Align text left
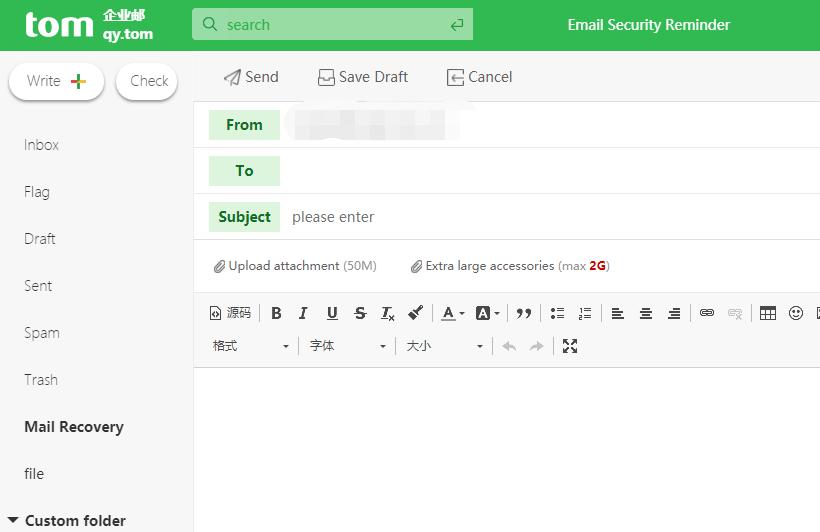This screenshot has height=532, width=820. pyautogui.click(x=618, y=313)
